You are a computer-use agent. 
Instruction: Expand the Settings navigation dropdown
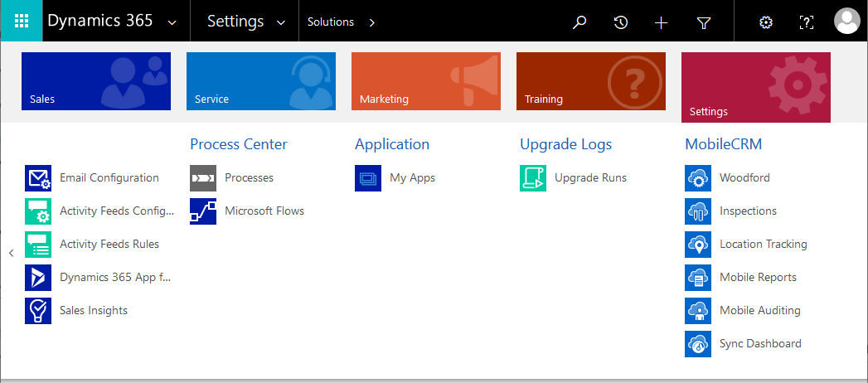click(281, 22)
